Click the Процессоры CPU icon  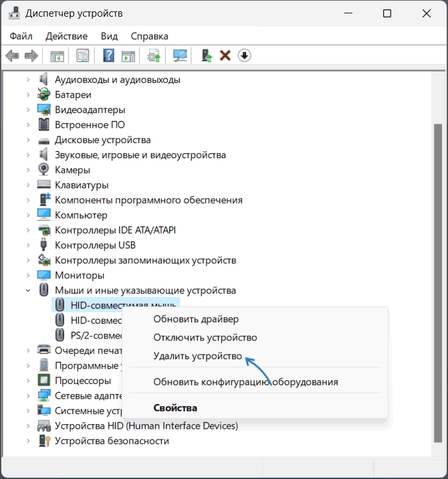pos(43,381)
